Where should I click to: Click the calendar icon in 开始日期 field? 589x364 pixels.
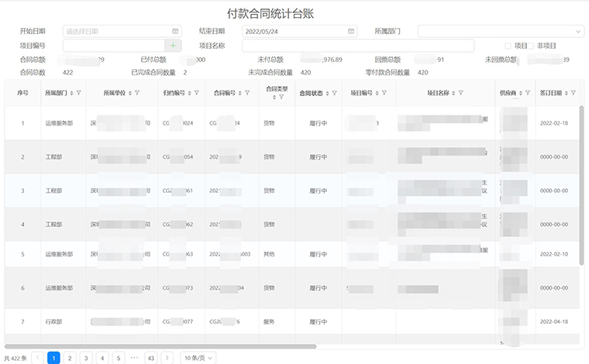[174, 32]
